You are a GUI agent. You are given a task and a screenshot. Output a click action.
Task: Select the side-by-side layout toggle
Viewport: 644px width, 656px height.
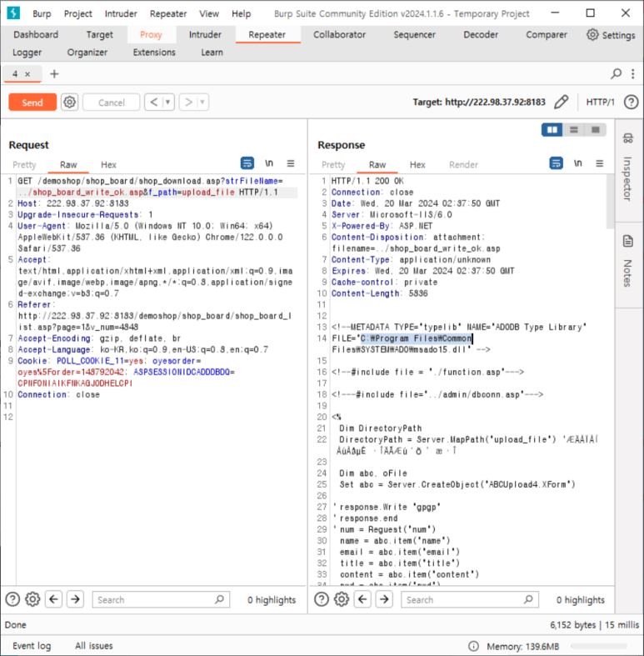552,130
